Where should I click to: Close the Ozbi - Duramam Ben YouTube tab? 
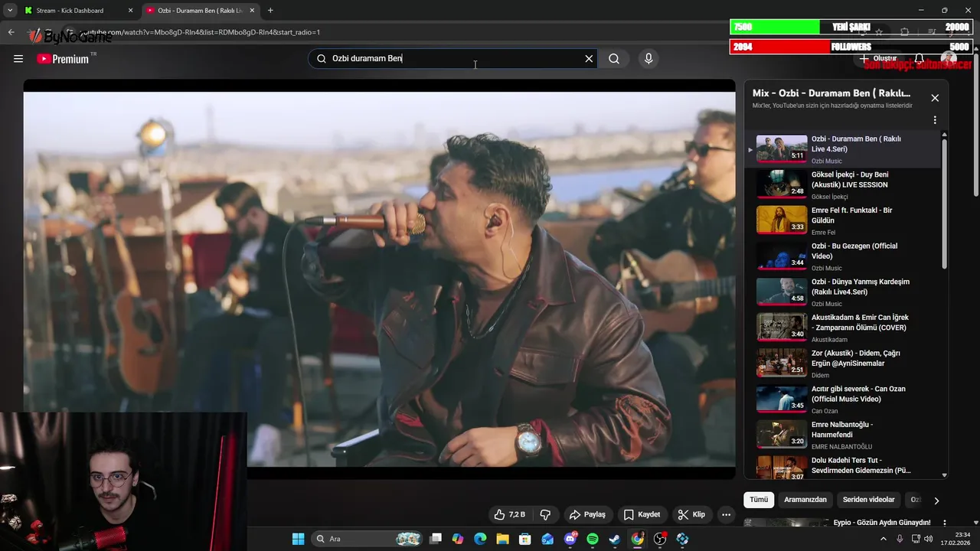pos(252,11)
